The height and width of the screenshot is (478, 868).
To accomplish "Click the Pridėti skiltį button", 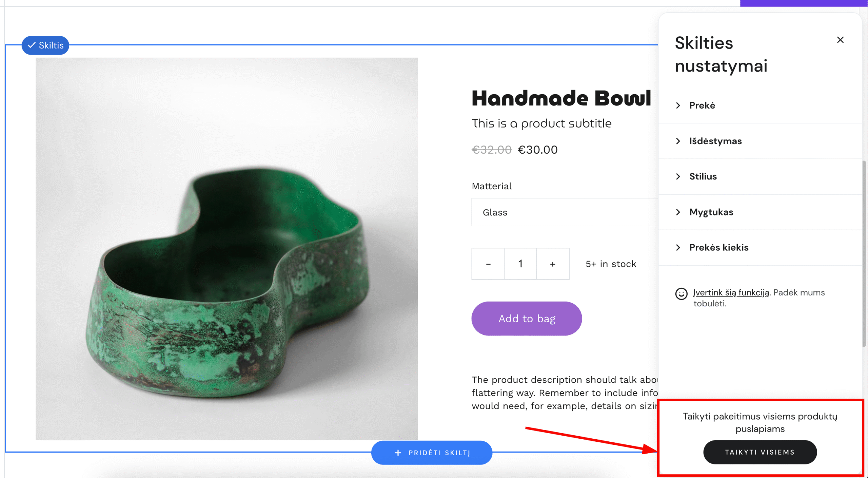I will (432, 453).
